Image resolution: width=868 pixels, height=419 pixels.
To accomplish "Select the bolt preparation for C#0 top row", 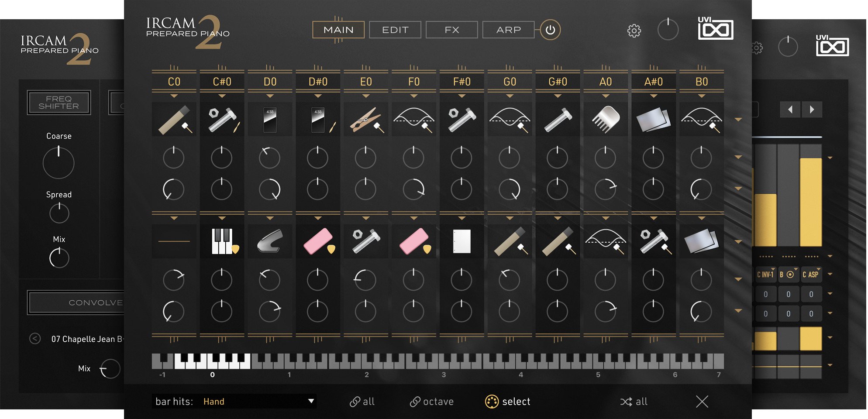I will click(222, 120).
